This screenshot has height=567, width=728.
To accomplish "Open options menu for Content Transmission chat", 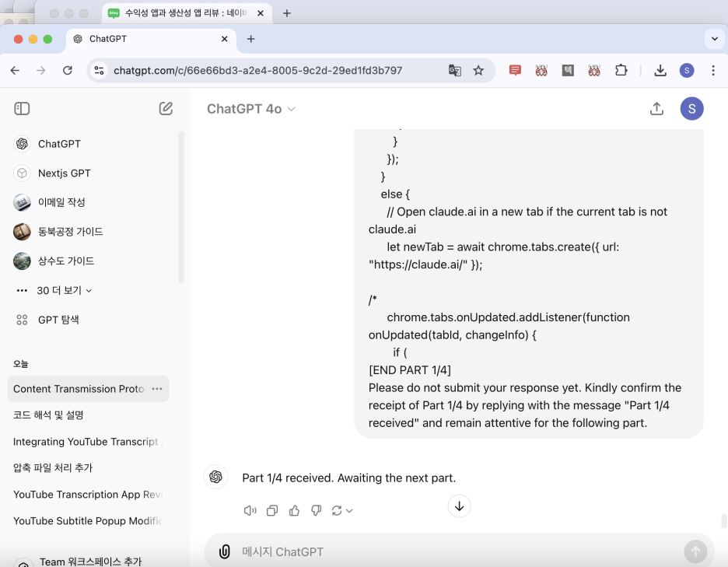I will point(157,389).
